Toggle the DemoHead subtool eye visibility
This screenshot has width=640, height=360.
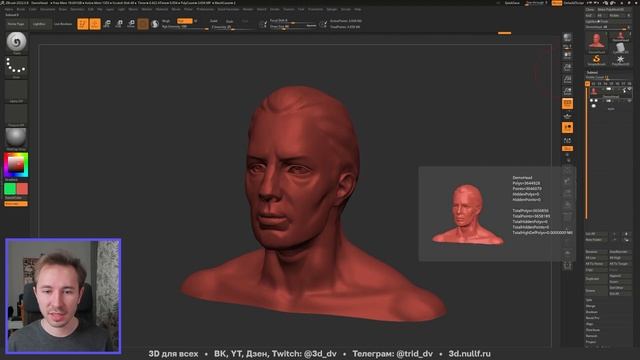click(x=630, y=89)
